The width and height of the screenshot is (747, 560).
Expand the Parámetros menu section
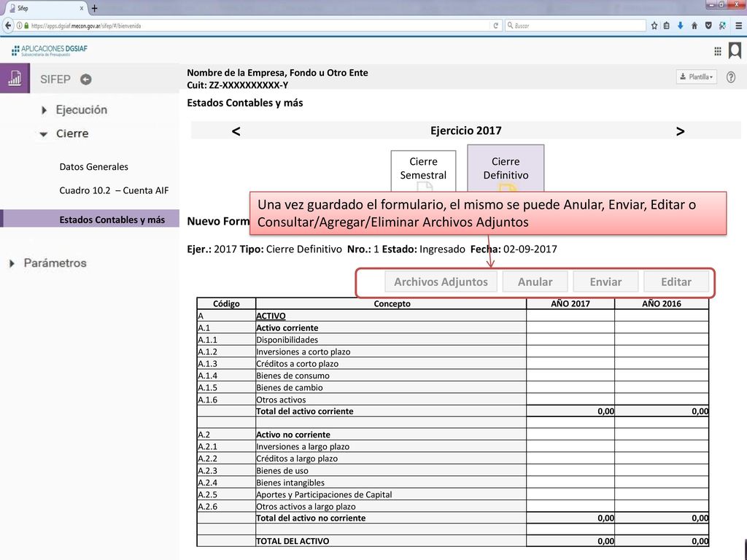point(48,263)
